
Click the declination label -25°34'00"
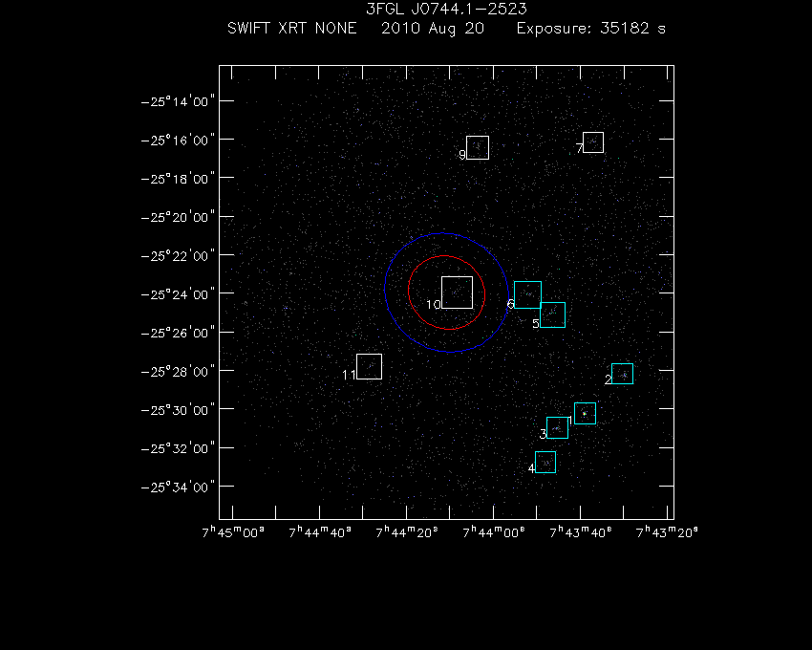178,487
